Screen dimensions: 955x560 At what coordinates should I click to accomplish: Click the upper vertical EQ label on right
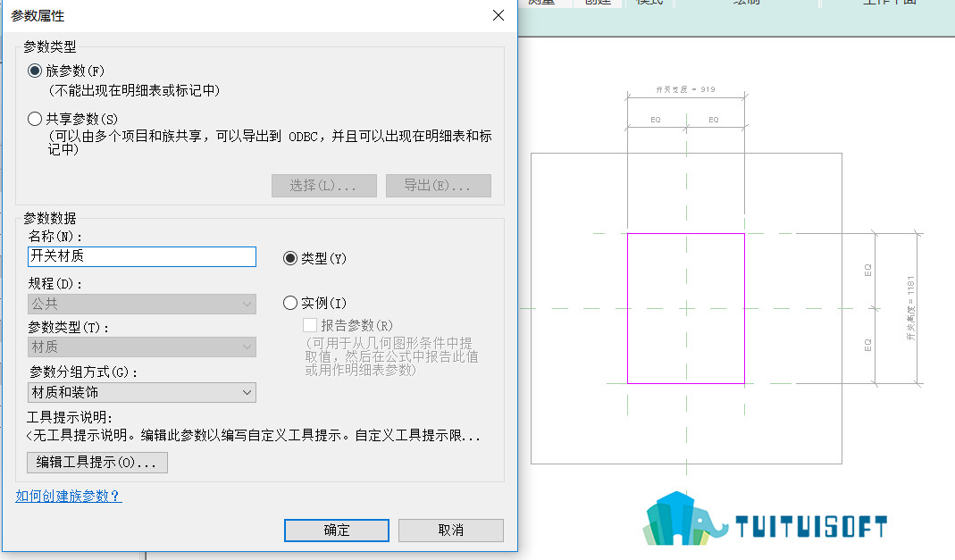click(868, 271)
